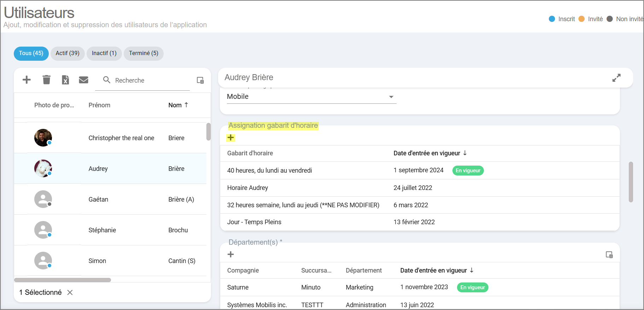Screen dimensions: 644x310
Task: Add a department with the plus icon
Action: [x=231, y=254]
